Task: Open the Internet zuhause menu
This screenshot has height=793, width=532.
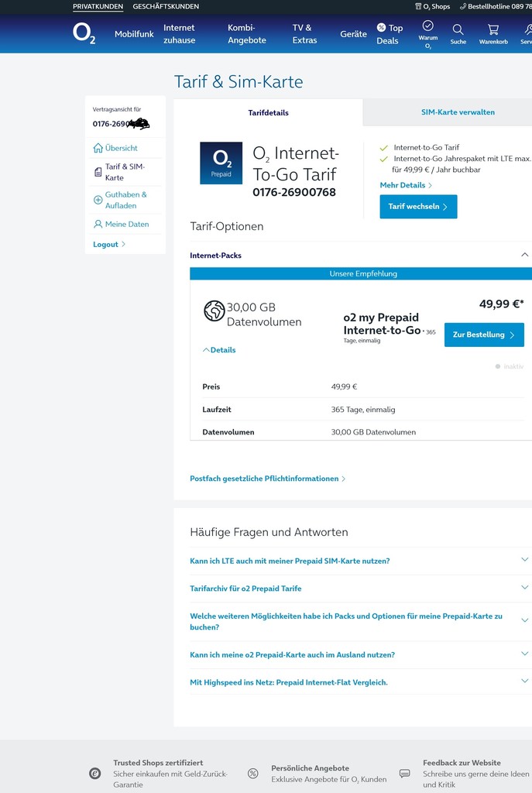Action: (179, 34)
